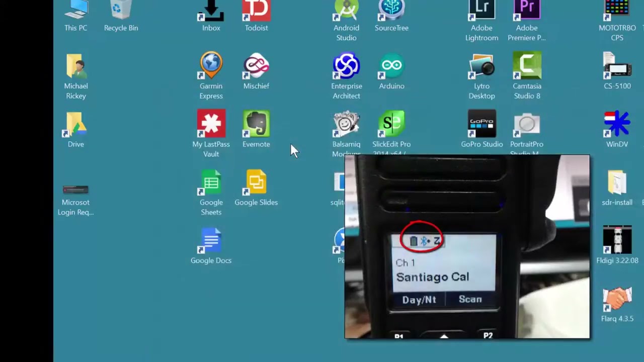Open Lytro Desktop shortcut
This screenshot has width=644, height=362.
point(481,76)
